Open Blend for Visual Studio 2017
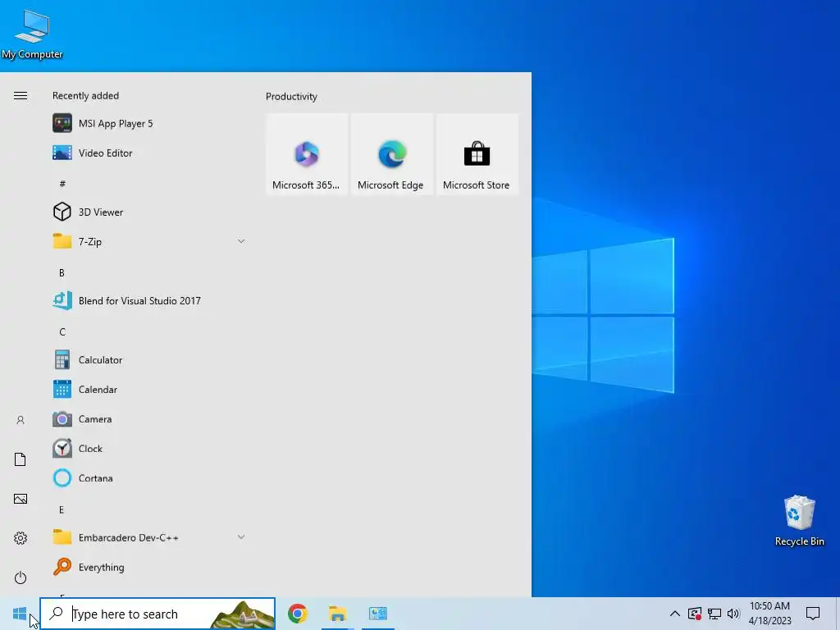Image resolution: width=840 pixels, height=630 pixels. 149,300
